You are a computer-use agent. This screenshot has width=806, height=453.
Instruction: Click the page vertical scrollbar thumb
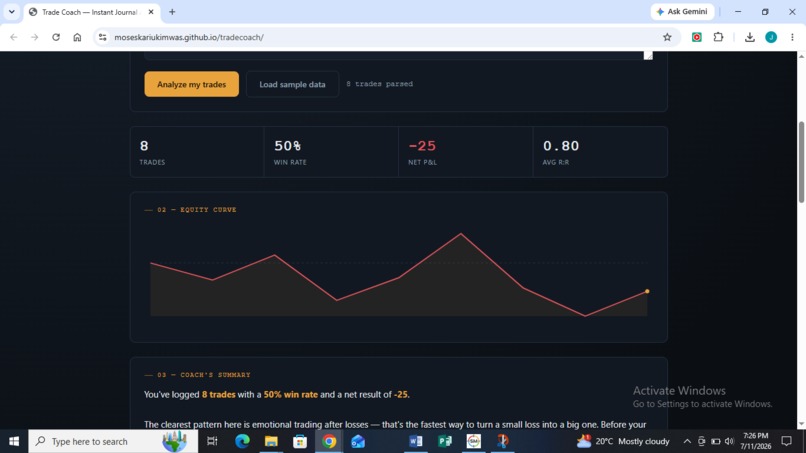(x=801, y=162)
